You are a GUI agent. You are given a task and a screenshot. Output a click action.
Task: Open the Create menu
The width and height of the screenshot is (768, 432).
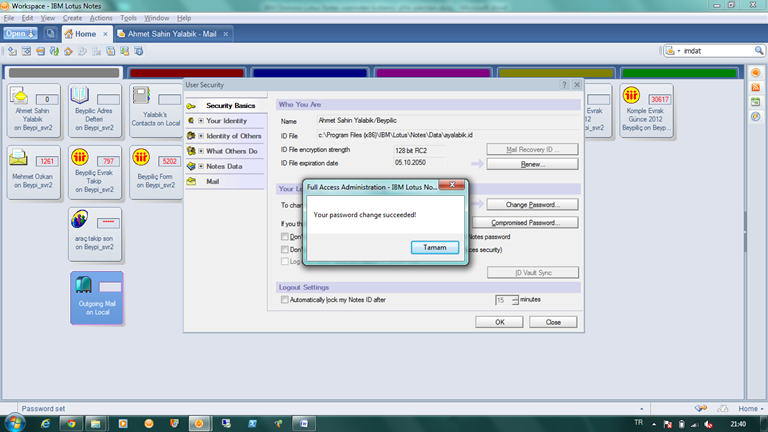pos(72,18)
